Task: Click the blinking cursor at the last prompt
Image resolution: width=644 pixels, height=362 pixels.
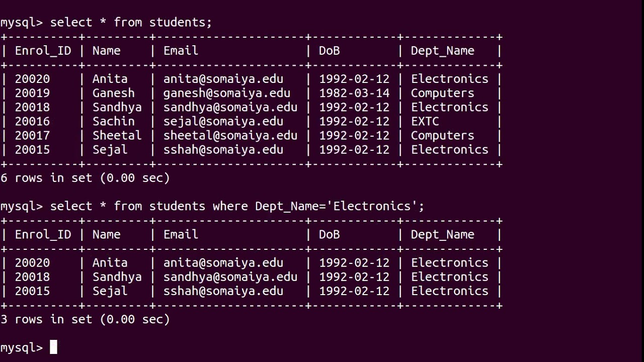Action: (54, 347)
